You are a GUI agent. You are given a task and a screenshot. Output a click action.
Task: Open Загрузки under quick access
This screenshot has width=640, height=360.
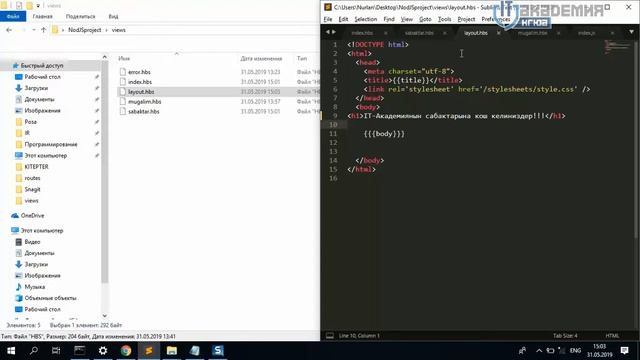tap(36, 88)
